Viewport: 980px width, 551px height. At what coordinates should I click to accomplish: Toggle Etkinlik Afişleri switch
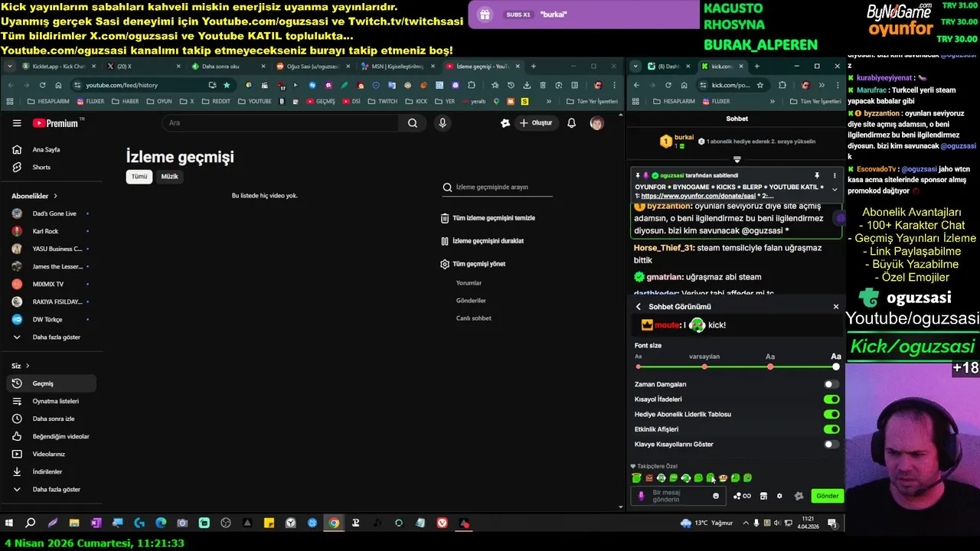[x=831, y=429]
